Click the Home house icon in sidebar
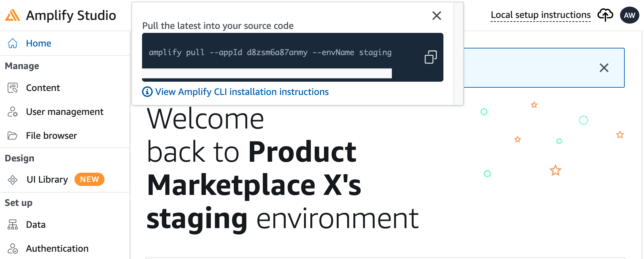The image size is (644, 259). 13,43
